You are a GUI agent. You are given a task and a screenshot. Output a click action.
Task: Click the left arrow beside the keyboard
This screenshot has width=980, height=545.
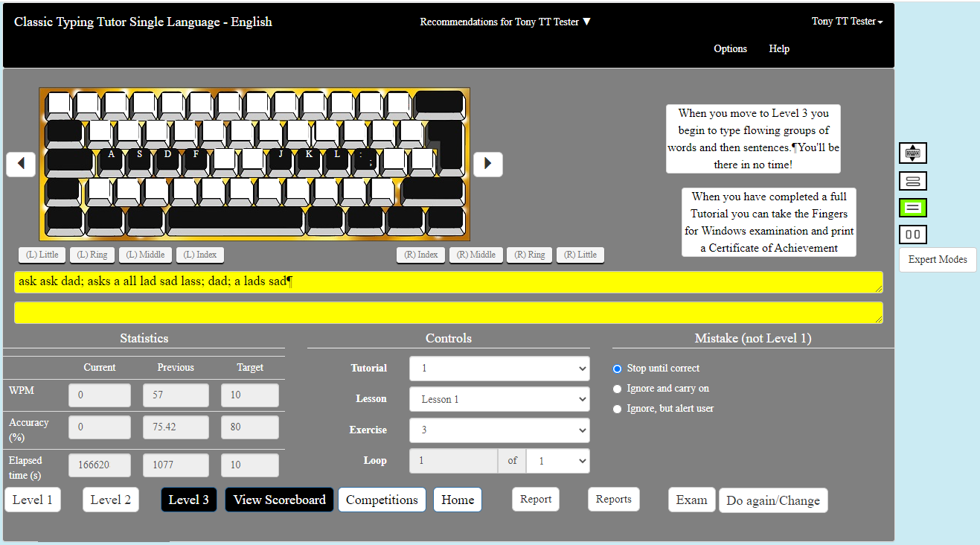pyautogui.click(x=21, y=164)
